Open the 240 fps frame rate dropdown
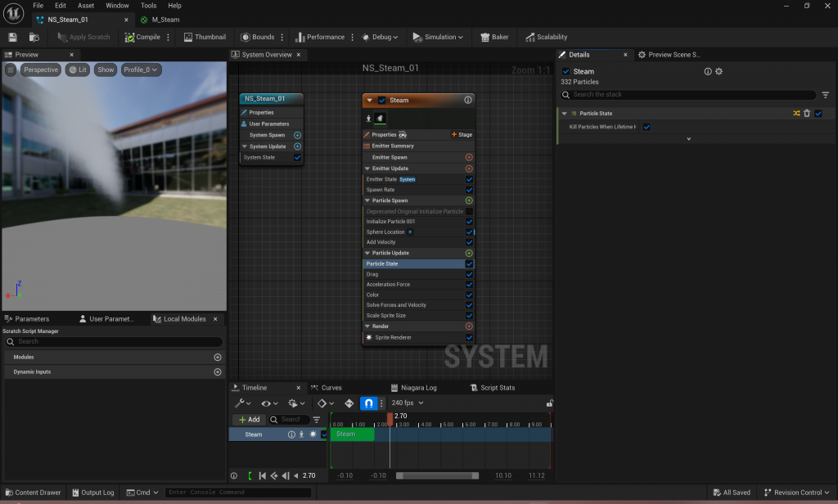Screen dimensions: 838x504 click(408, 403)
